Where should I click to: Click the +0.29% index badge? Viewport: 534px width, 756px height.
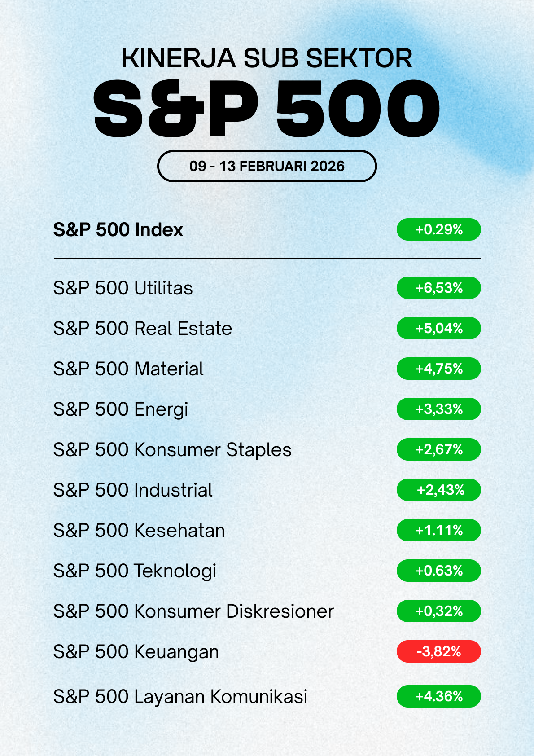[438, 230]
